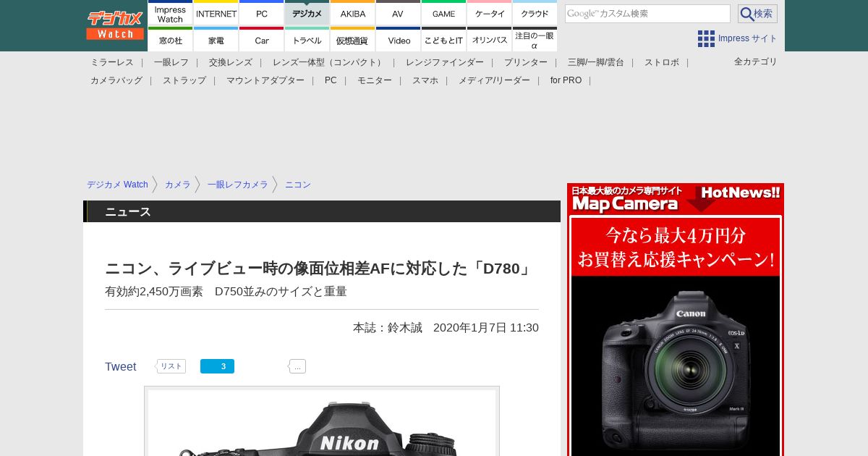Click the Tweet share link
Screen dimensions: 868x456
(121, 366)
